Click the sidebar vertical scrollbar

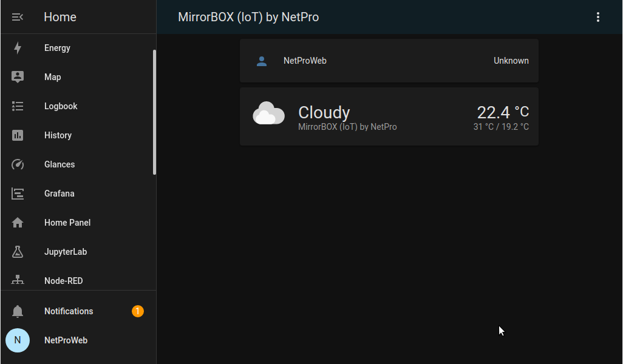(x=154, y=112)
